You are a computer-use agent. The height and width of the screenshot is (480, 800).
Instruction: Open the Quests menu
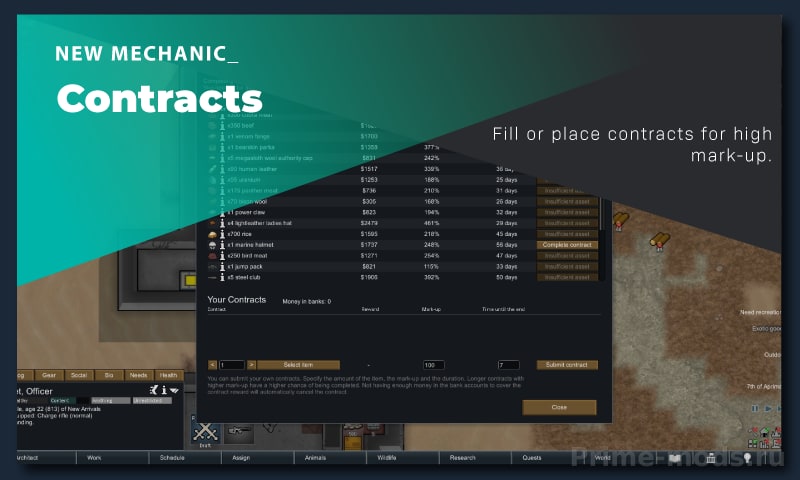click(x=547, y=458)
